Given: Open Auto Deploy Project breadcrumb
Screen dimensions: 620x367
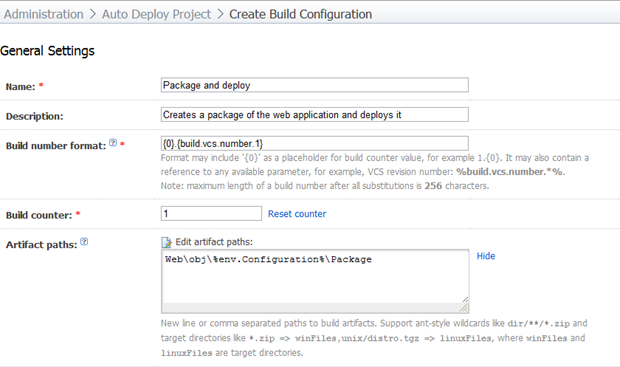Looking at the screenshot, I should (x=156, y=14).
